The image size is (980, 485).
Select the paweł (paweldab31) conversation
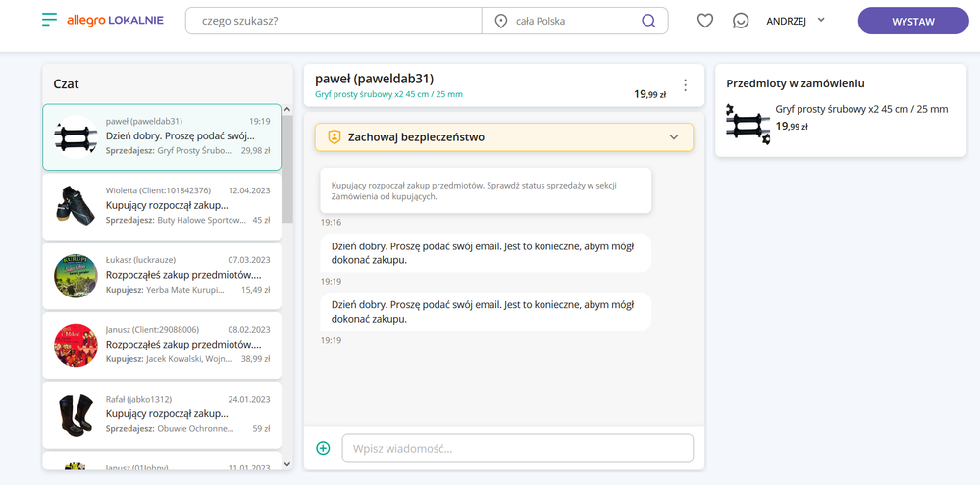[x=162, y=137]
